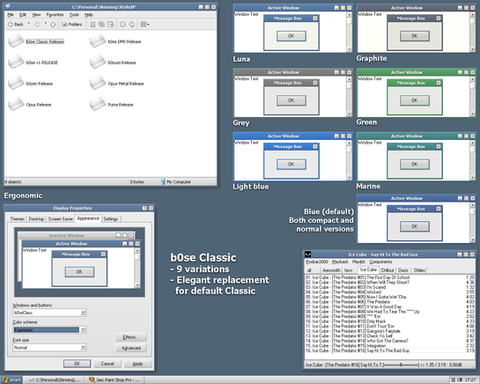Click the scrollbar in Graphite preview window
This screenshot has height=384, width=480.
click(x=472, y=32)
